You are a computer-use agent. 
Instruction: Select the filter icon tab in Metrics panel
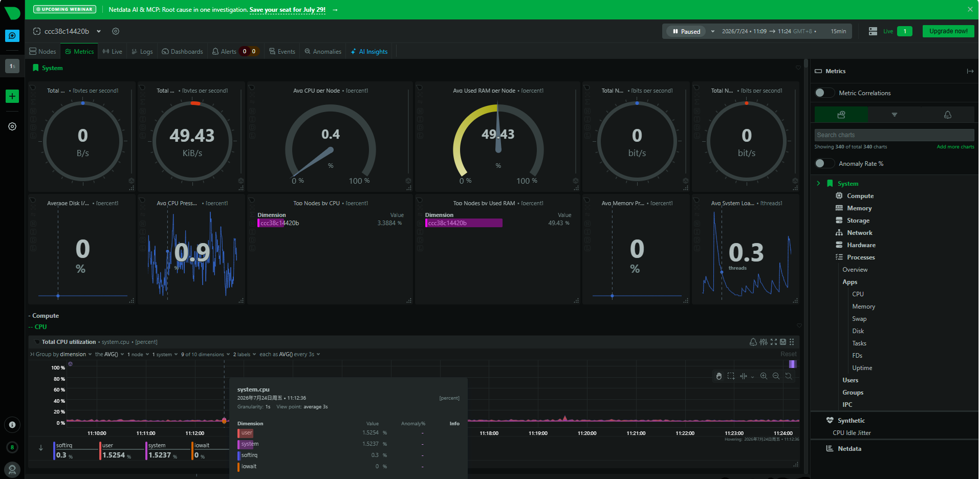(x=894, y=115)
